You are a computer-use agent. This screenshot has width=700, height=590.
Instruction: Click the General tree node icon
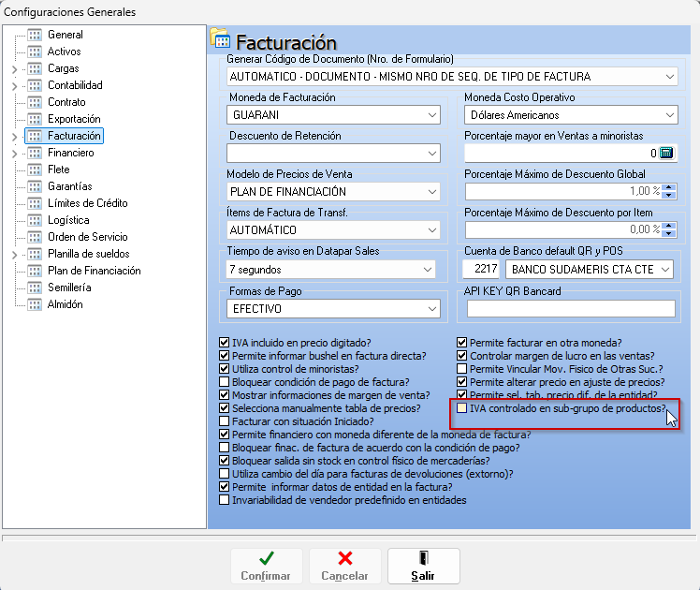point(35,35)
